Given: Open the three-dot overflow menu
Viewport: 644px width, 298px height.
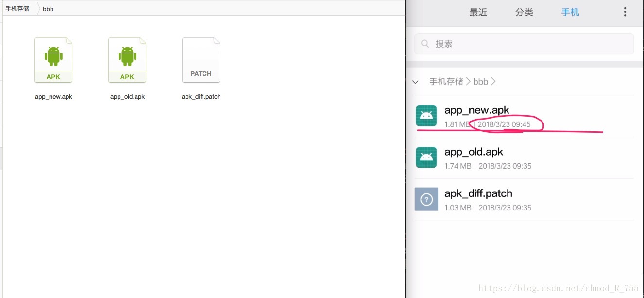Looking at the screenshot, I should pyautogui.click(x=625, y=12).
